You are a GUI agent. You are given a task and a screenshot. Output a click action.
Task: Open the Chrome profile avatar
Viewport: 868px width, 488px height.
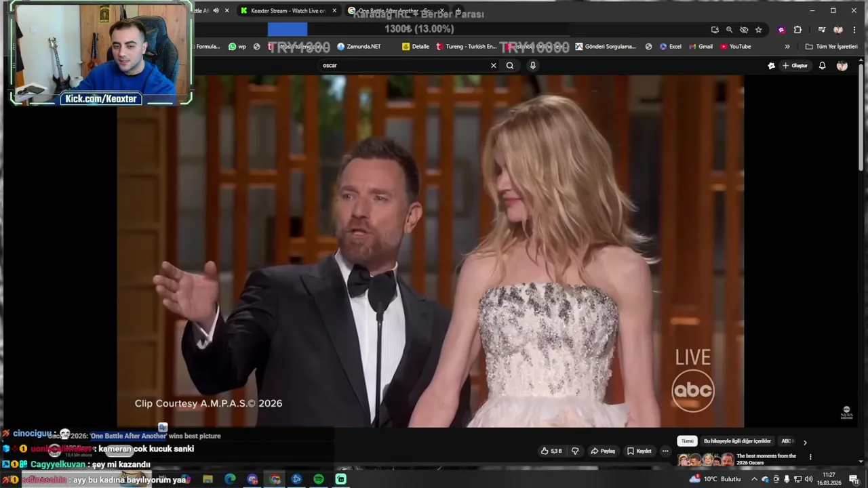(838, 30)
